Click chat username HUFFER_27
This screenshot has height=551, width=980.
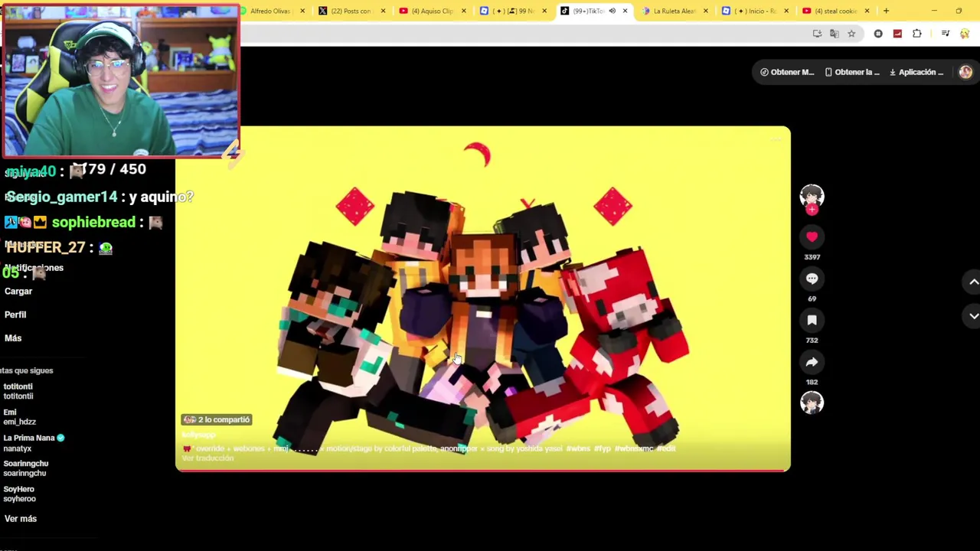45,247
